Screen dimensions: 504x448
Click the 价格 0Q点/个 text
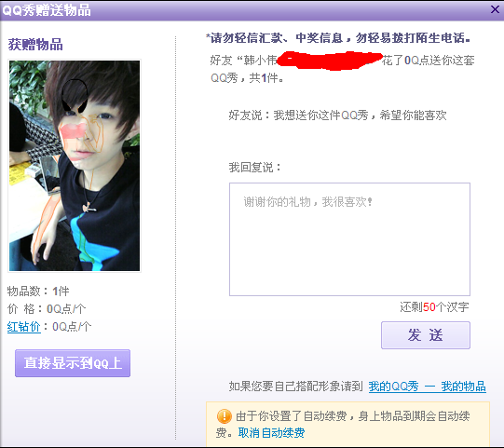click(x=47, y=309)
